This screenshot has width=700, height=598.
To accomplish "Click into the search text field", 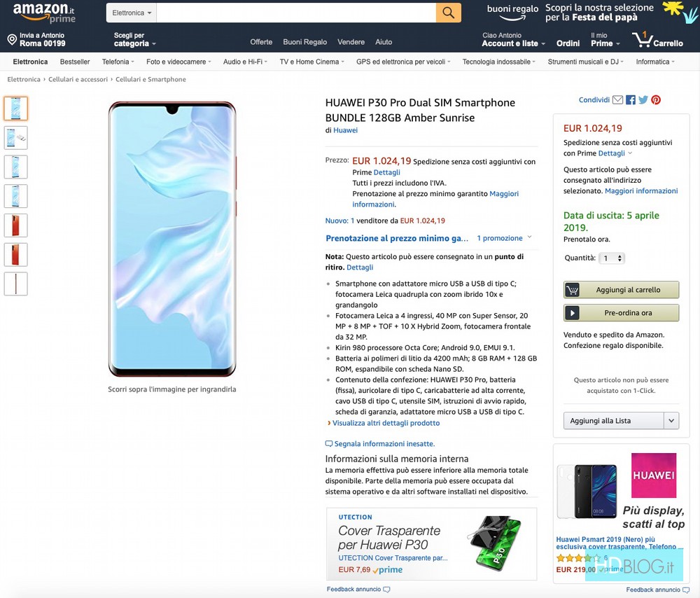I will point(296,13).
